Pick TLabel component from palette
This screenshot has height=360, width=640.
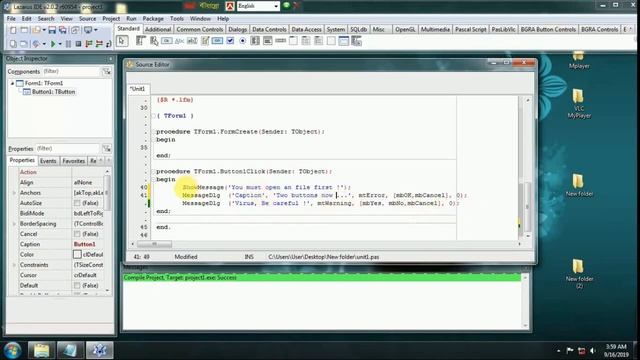coord(179,41)
